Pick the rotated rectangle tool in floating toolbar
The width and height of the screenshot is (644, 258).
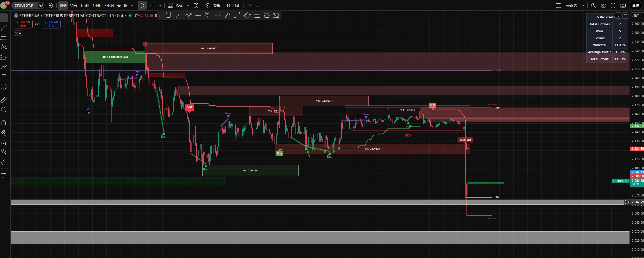(x=247, y=16)
